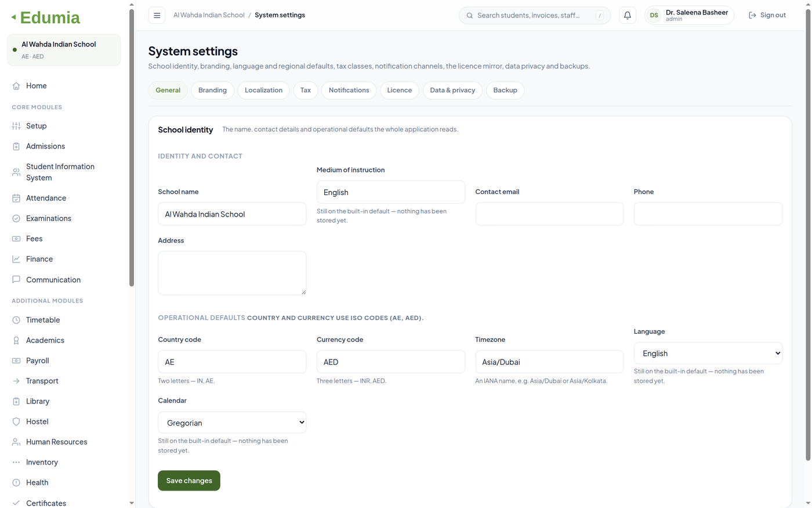The width and height of the screenshot is (812, 508).
Task: Click the Home icon in sidebar
Action: 16,86
